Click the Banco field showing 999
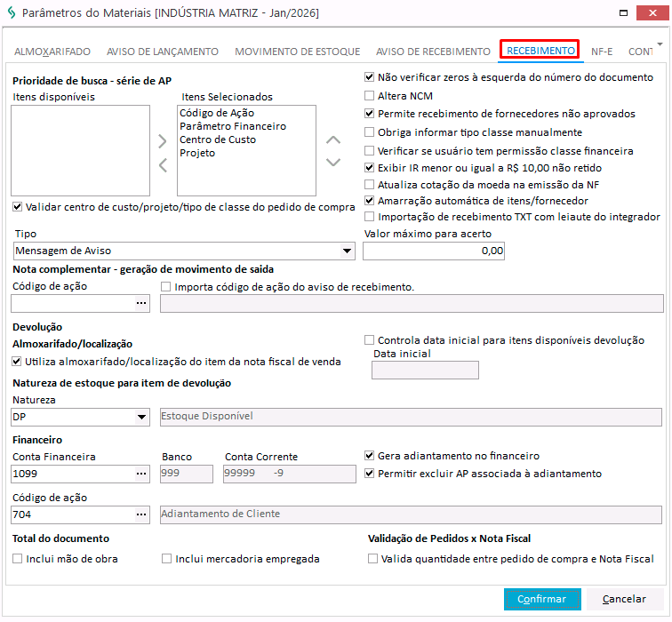 point(187,474)
